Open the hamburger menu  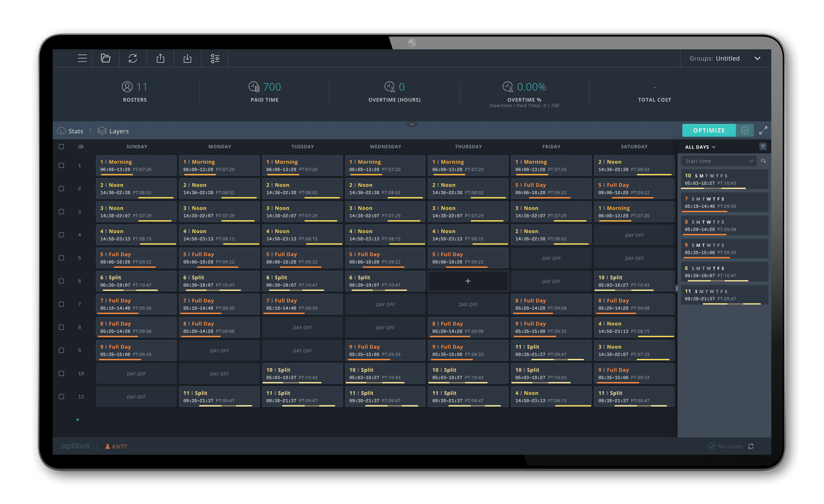[x=82, y=58]
